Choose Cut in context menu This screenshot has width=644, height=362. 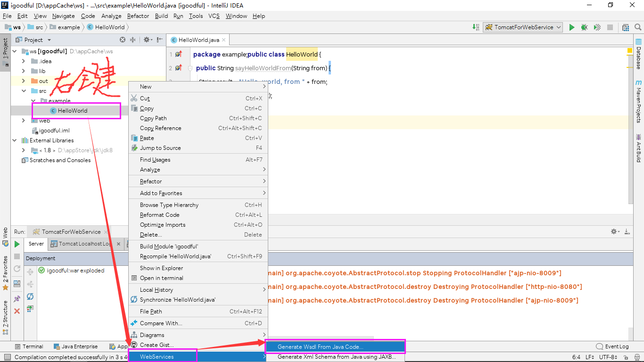pos(198,99)
